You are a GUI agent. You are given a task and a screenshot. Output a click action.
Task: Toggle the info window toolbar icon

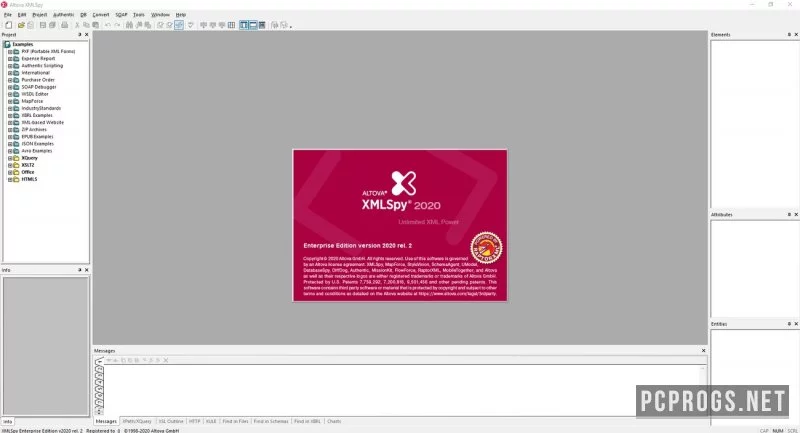pos(253,25)
